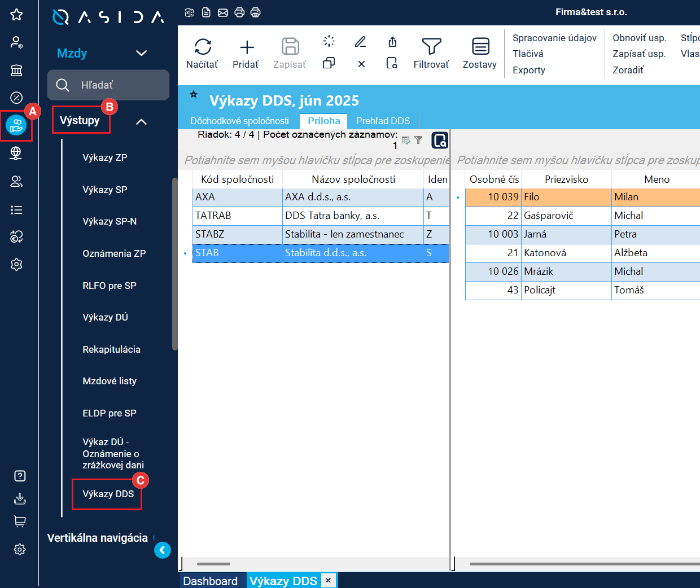Image resolution: width=700 pixels, height=588 pixels.
Task: Switch to the Dashboard bottom tab
Action: tap(211, 581)
